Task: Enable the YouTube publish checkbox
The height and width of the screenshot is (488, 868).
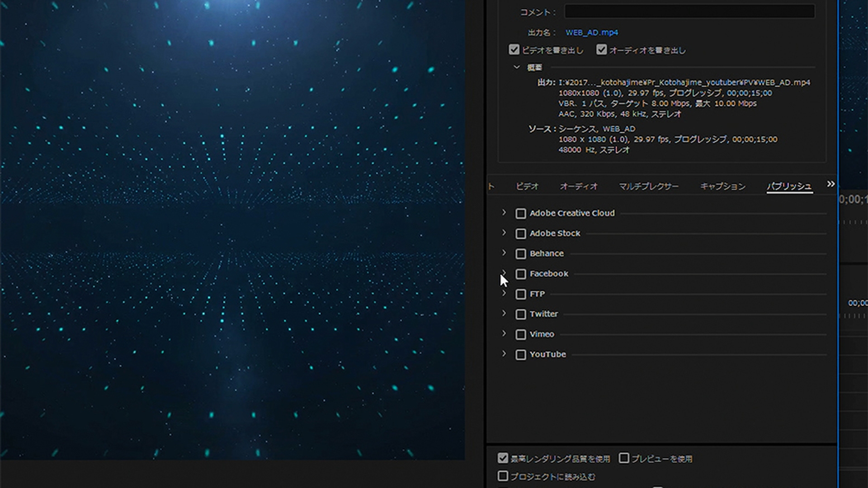Action: click(x=521, y=355)
